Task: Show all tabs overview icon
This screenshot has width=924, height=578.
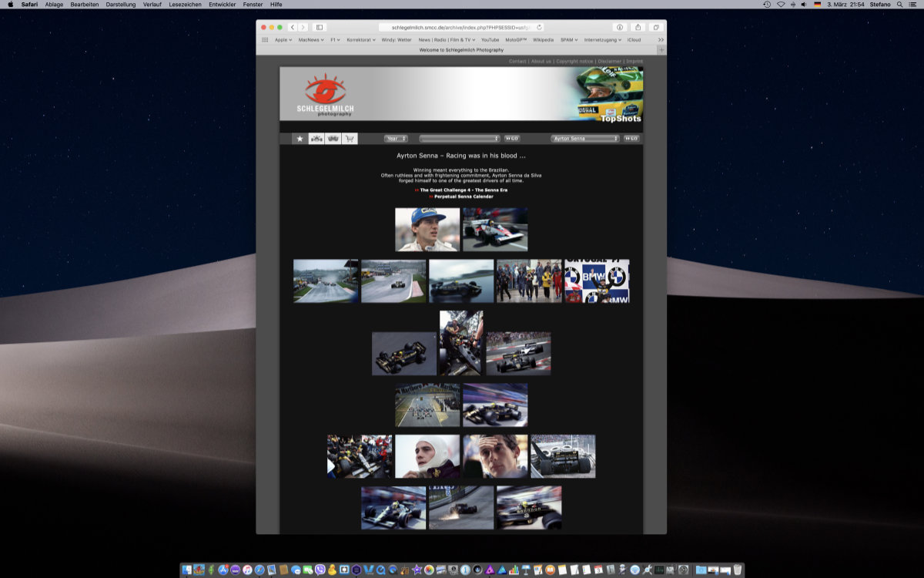Action: (x=656, y=27)
